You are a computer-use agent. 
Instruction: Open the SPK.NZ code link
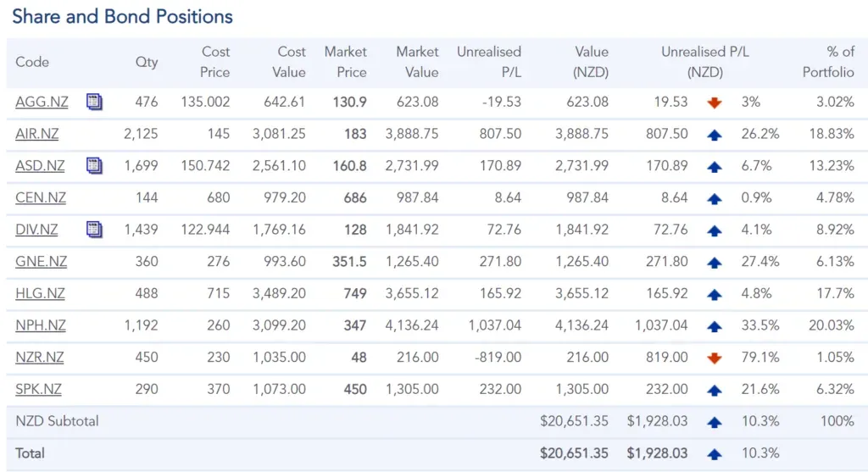pos(38,390)
